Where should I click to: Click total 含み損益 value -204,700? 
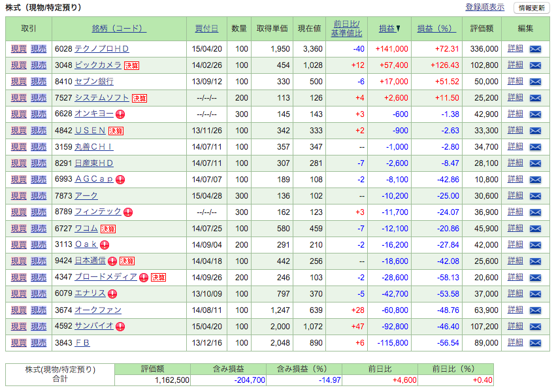point(250,380)
